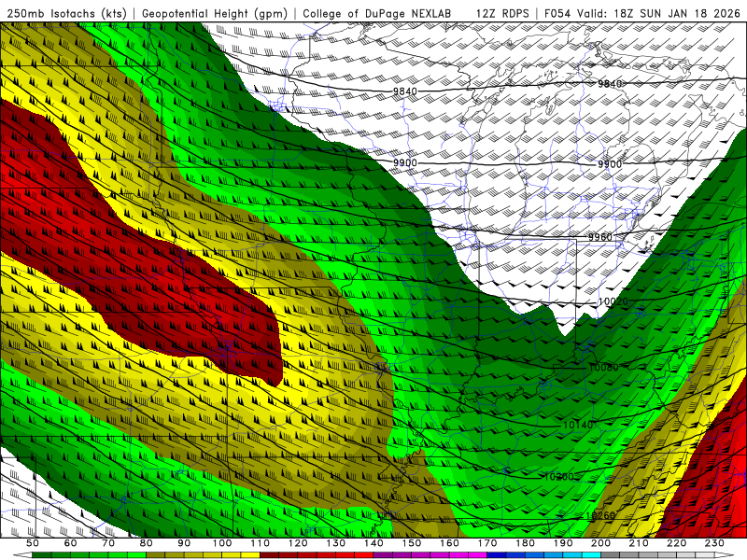
Task: Select the '230' color scale label
Action: pyautogui.click(x=714, y=543)
